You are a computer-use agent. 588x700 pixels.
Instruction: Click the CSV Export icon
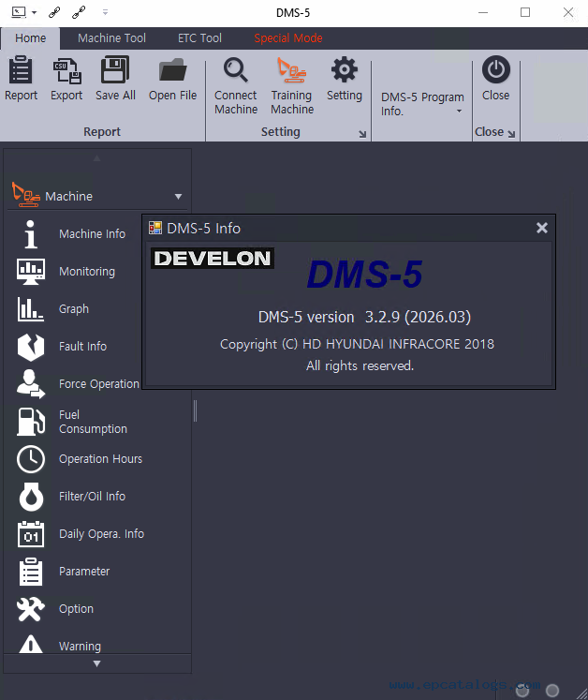[x=66, y=70]
